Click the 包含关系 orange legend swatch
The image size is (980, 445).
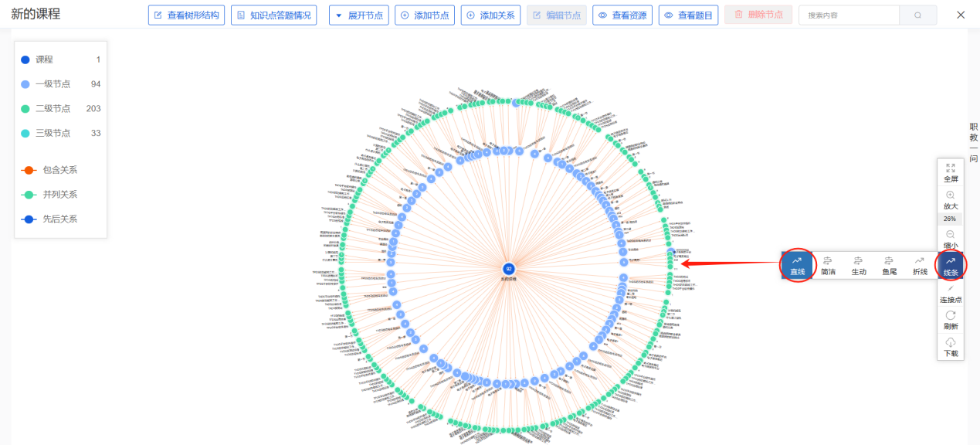(29, 170)
